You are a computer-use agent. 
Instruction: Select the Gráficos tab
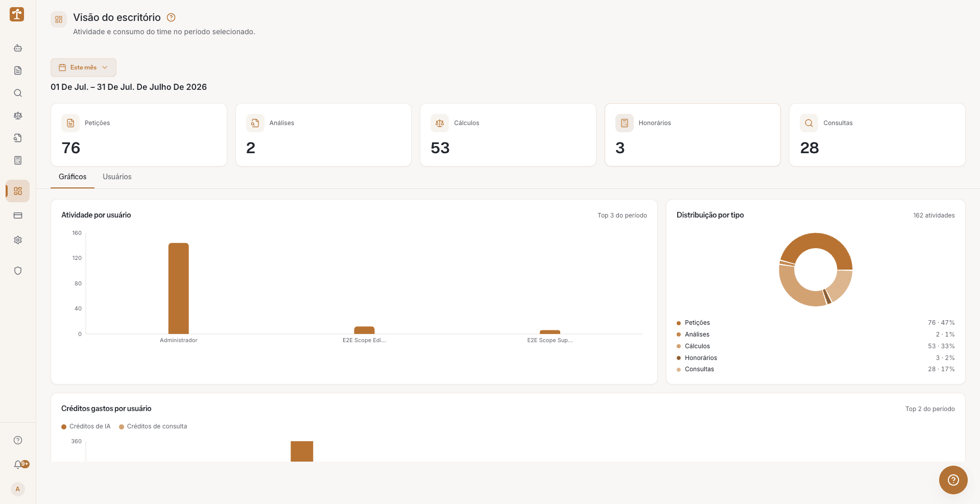73,177
